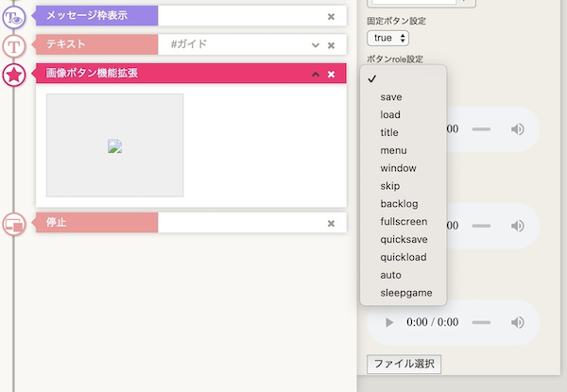Click the top audio player volume icon
Viewport: 567px width, 392px height.
tap(518, 129)
